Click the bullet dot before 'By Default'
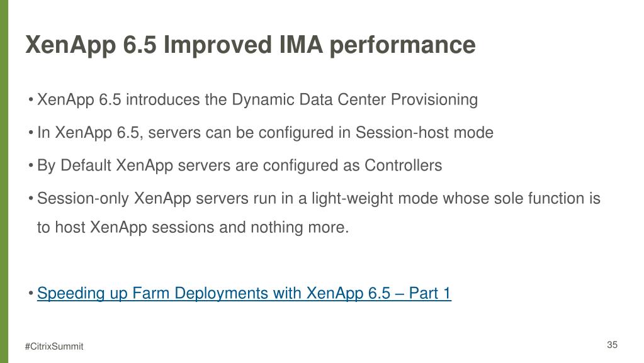Screen dimensions: 644x363 point(31,165)
